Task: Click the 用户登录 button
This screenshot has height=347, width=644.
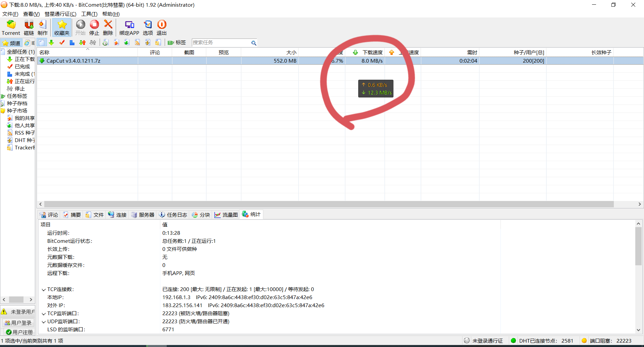Action: 18,323
